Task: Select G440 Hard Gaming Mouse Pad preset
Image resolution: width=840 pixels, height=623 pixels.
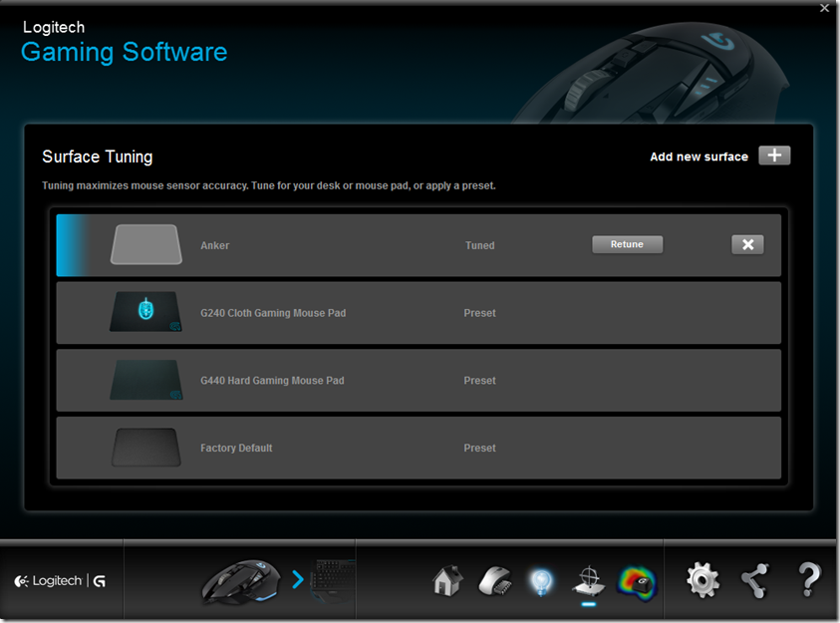Action: 419,381
